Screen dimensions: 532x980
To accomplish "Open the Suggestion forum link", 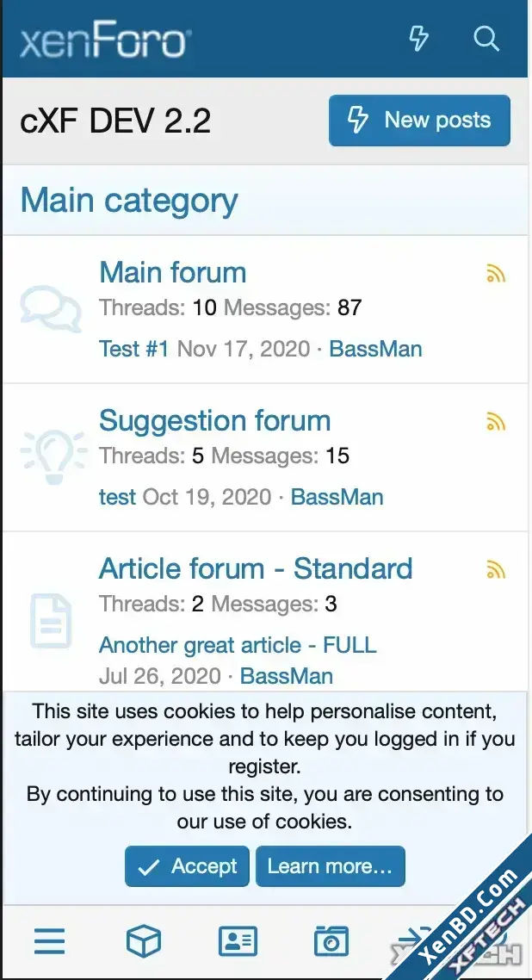I will 215,420.
